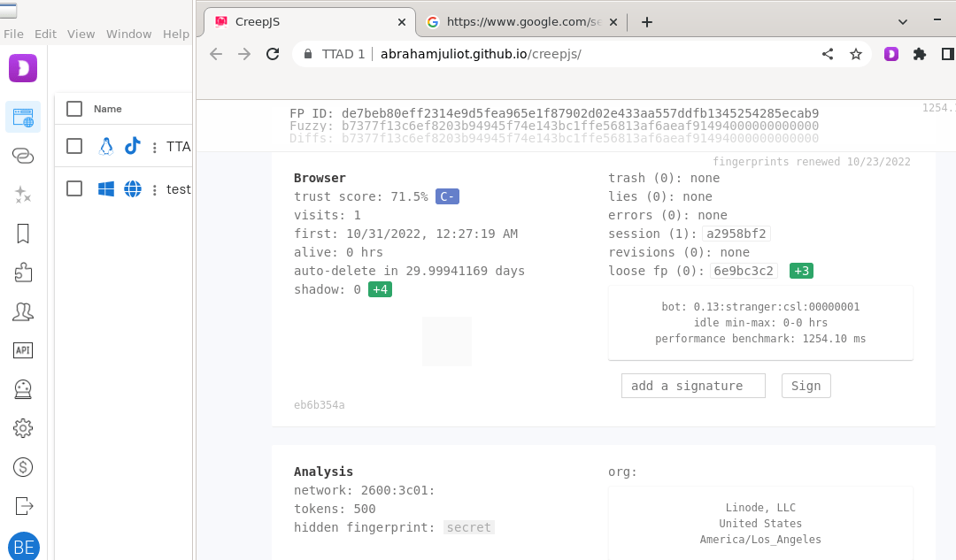Image resolution: width=956 pixels, height=560 pixels.
Task: Reload the CreepJS page
Action: click(x=273, y=54)
